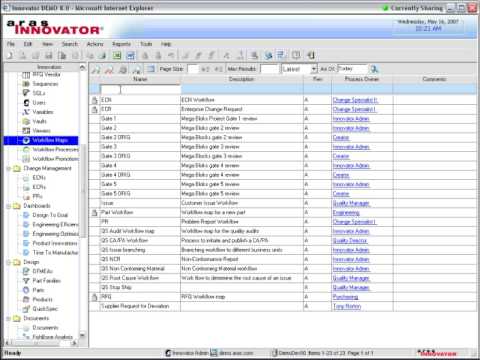Image resolution: width=480 pixels, height=360 pixels.
Task: Click the lock icon on the RFQ row
Action: pos(95,297)
